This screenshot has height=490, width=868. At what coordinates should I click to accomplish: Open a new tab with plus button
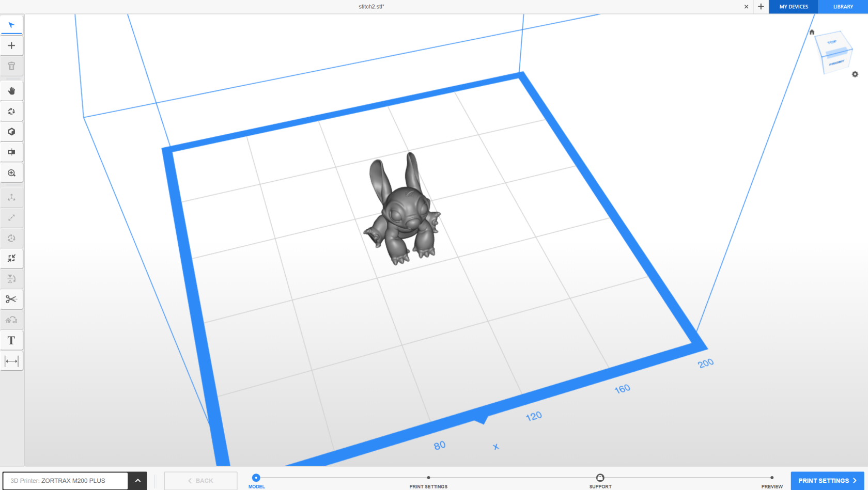pyautogui.click(x=761, y=7)
